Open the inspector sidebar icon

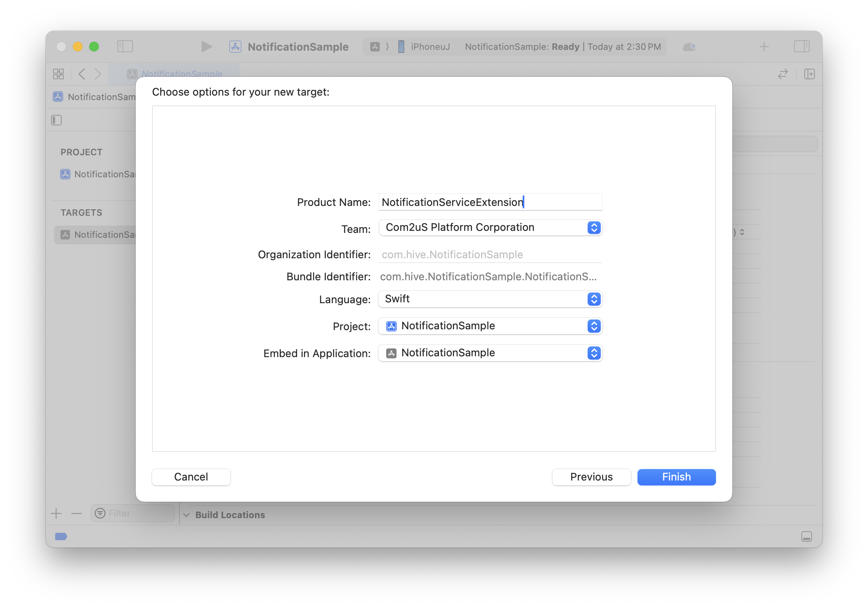(802, 46)
